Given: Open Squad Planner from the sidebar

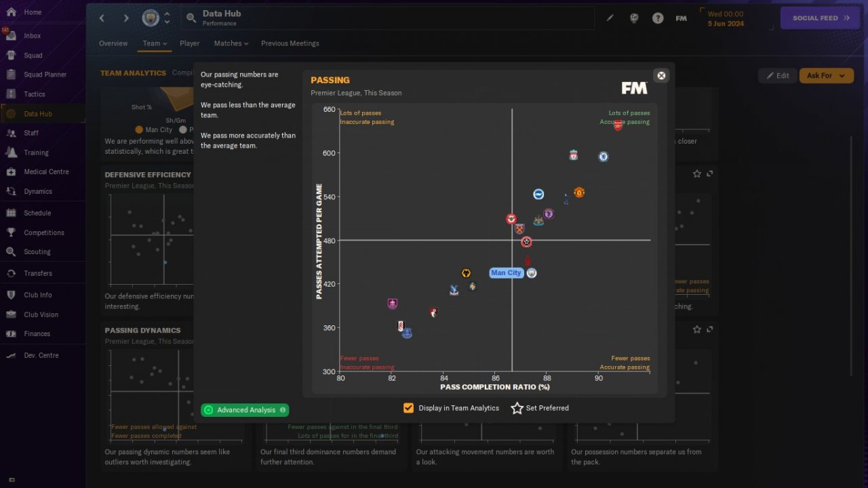Looking at the screenshot, I should tap(45, 75).
